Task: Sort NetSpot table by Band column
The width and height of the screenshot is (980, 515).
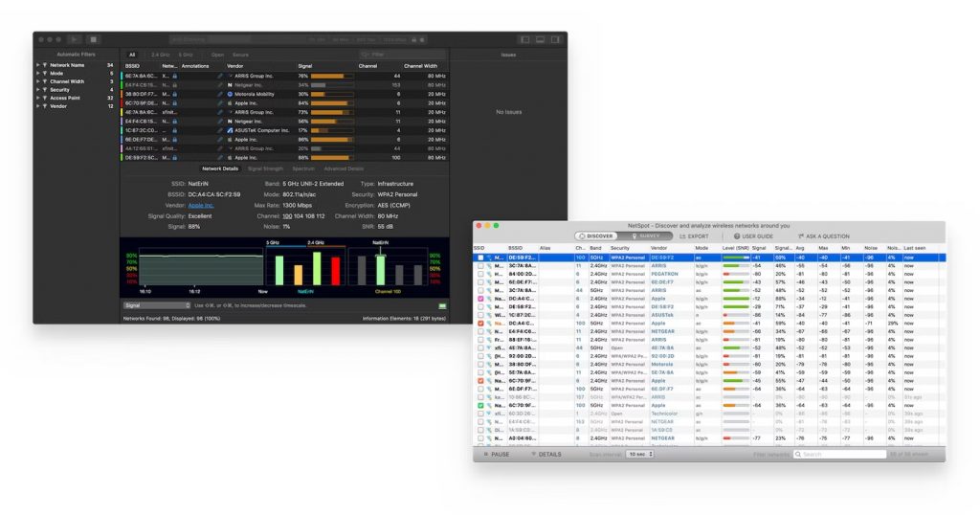Action: (x=595, y=248)
